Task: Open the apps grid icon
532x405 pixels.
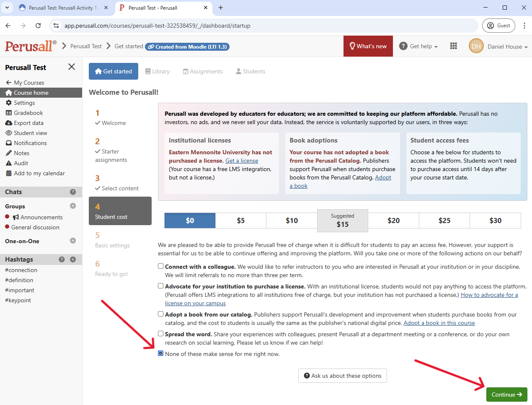Action: point(453,46)
